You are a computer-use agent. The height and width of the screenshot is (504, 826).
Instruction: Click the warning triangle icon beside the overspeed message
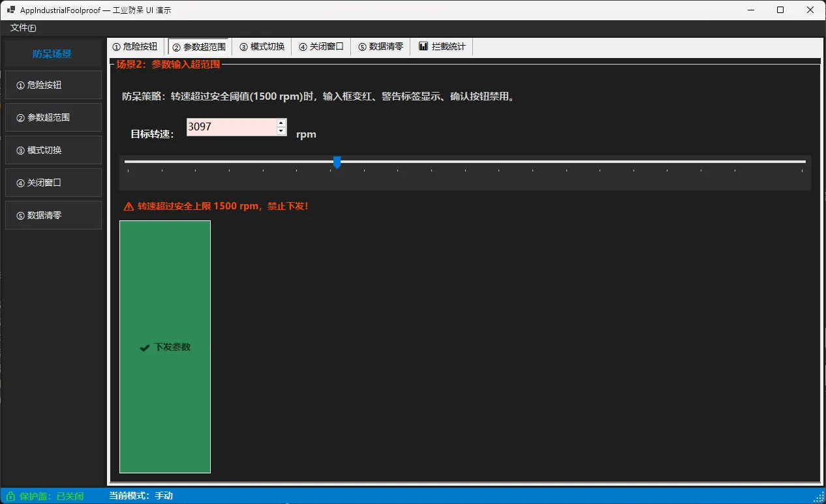click(x=129, y=207)
